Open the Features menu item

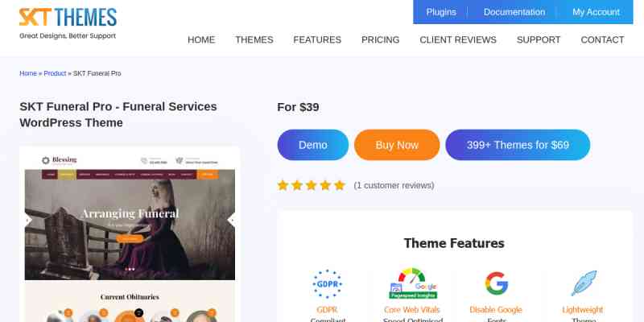click(x=317, y=39)
